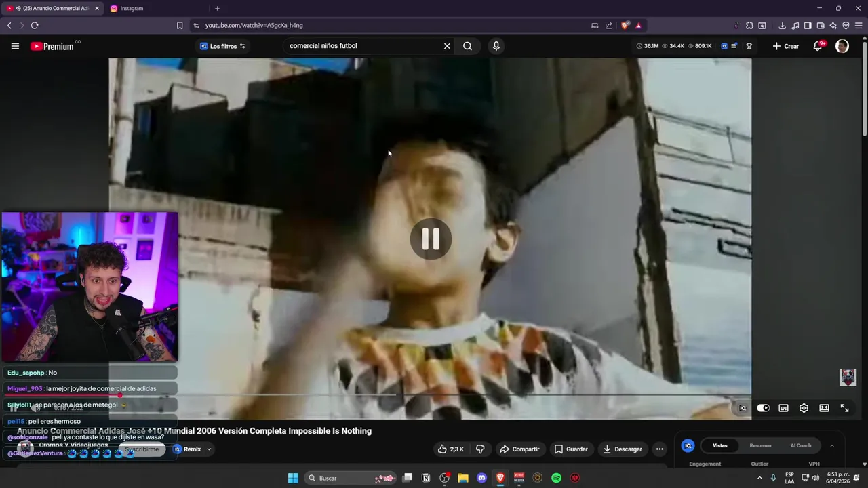Open the account avatar menu
The width and height of the screenshot is (868, 488).
pos(842,46)
